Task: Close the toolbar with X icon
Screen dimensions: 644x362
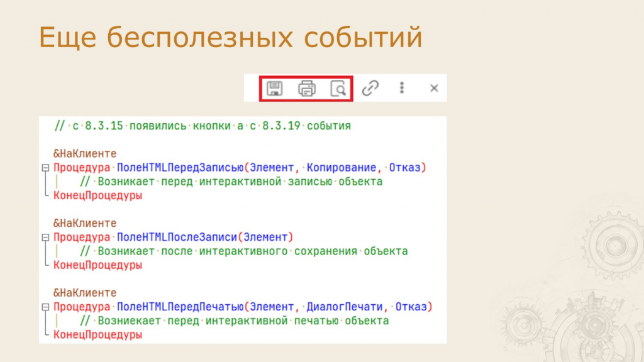Action: tap(434, 88)
